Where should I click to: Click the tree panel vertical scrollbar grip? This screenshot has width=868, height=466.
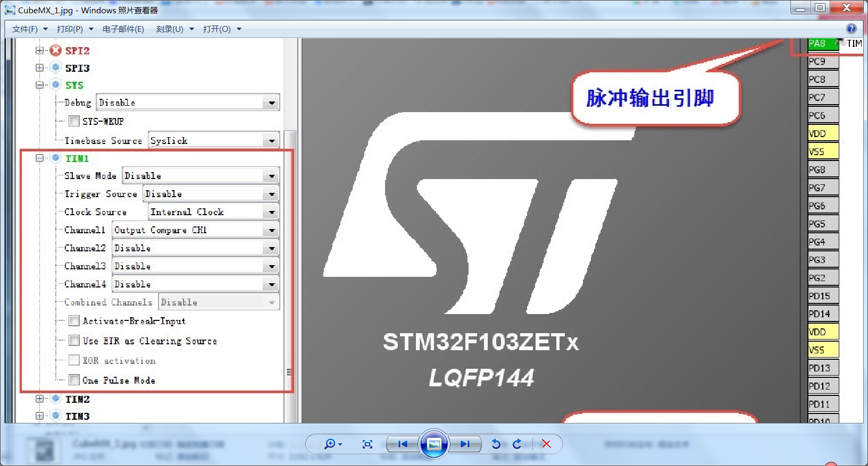[289, 372]
